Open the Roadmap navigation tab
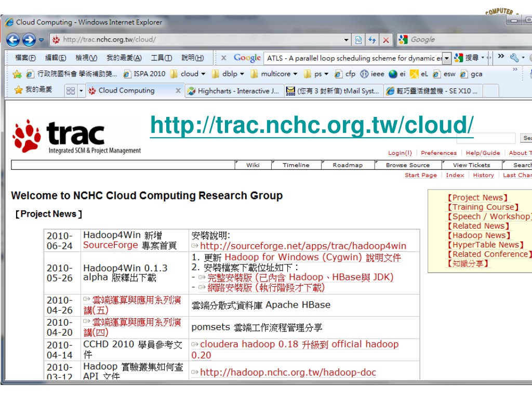This screenshot has width=532, height=399. (x=348, y=165)
